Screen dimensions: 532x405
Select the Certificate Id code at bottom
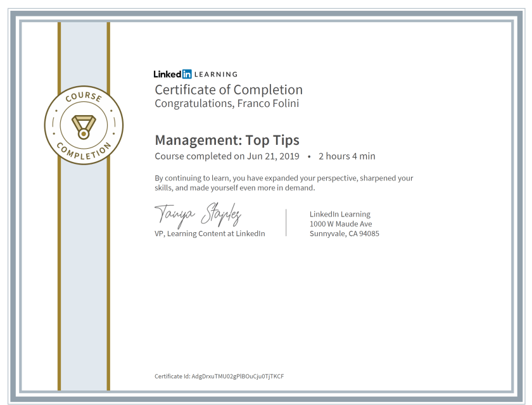237,376
